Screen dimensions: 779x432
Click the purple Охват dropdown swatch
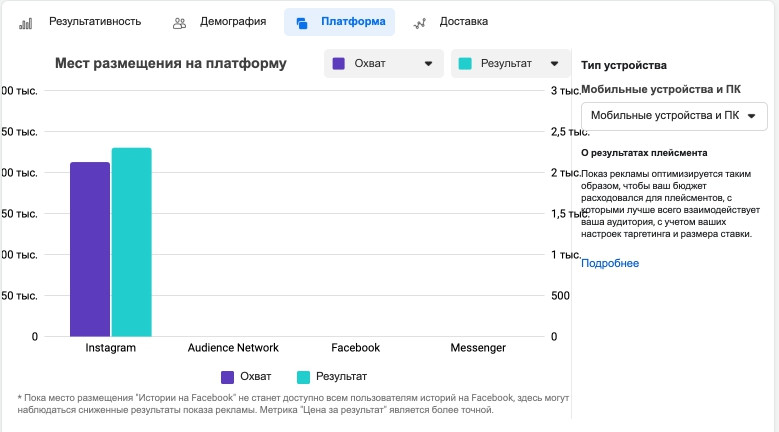339,64
